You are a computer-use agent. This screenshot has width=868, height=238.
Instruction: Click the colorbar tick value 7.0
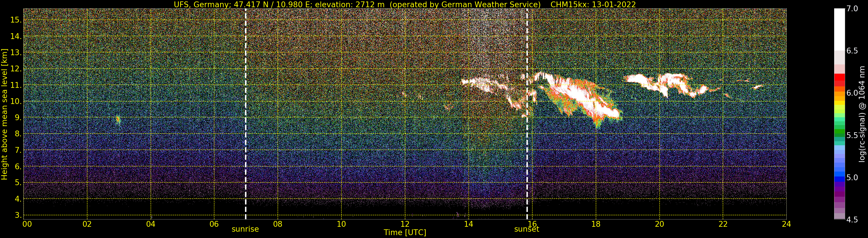click(x=852, y=9)
